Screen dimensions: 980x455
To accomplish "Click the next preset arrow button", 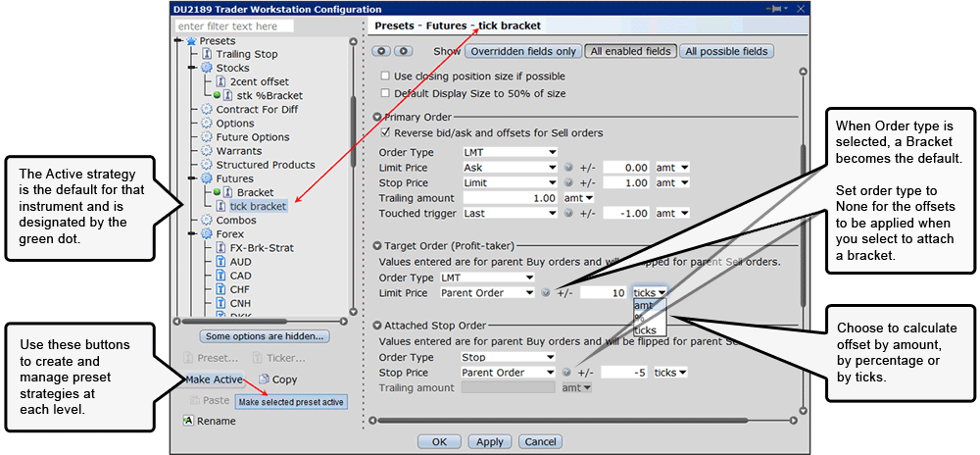I will click(404, 51).
